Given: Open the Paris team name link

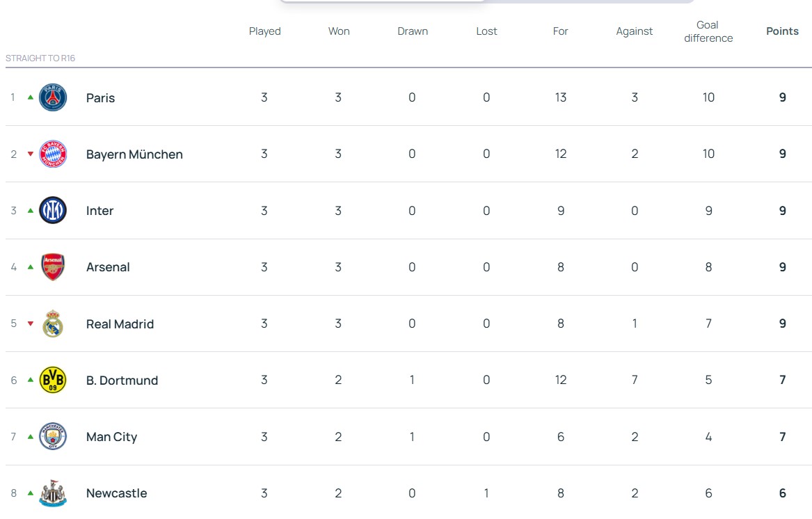Looking at the screenshot, I should (x=100, y=98).
